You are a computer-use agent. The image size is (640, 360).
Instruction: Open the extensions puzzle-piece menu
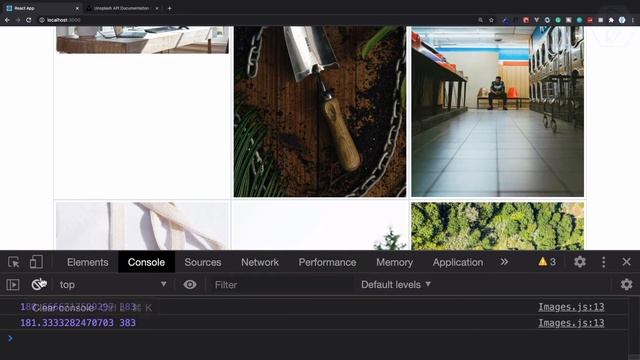[611, 20]
